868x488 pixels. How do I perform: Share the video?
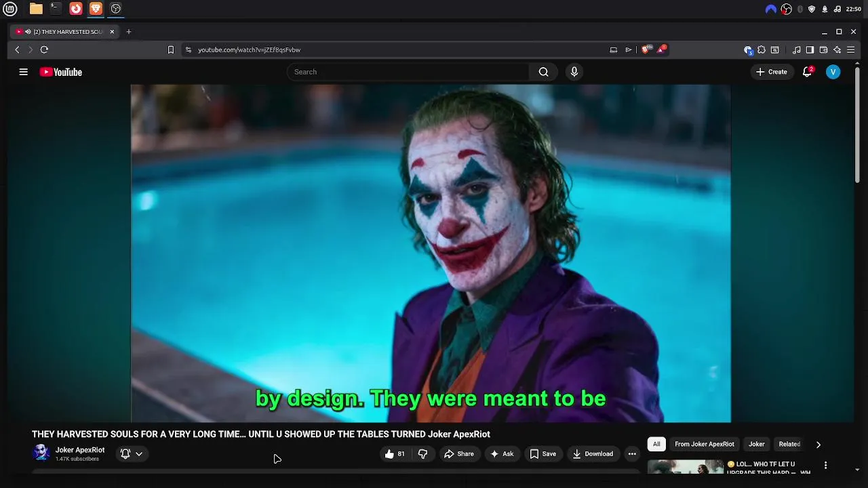[x=458, y=454]
